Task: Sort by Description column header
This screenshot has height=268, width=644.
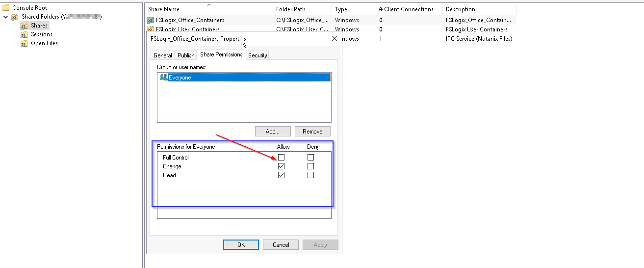Action: [x=479, y=9]
